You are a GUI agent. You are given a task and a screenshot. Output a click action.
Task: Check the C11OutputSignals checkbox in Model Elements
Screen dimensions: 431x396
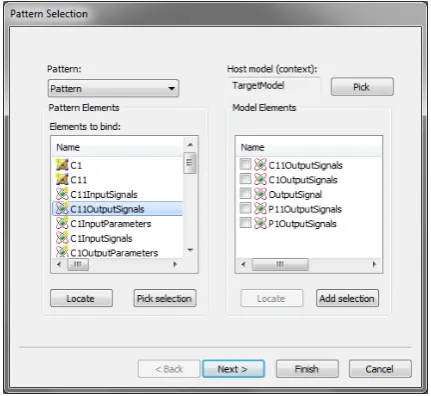pos(245,164)
